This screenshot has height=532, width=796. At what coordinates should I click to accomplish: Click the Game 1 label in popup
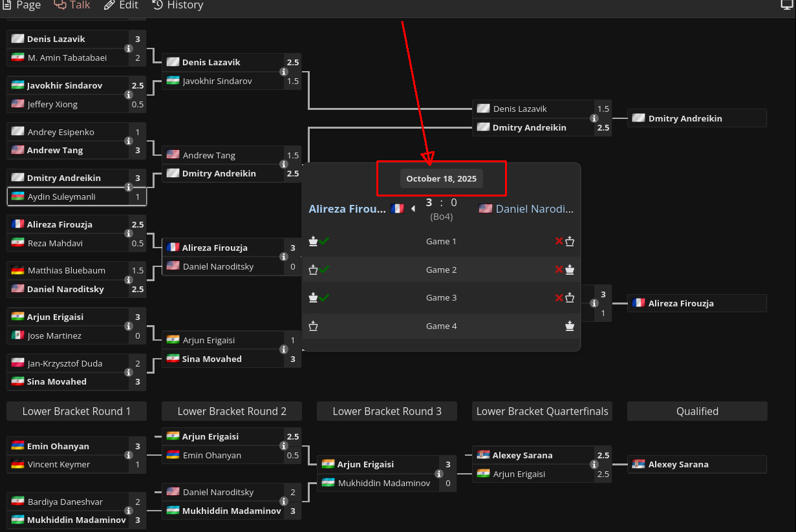tap(441, 241)
